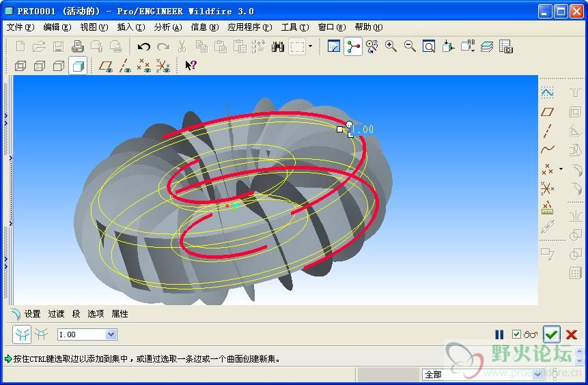This screenshot has height=385, width=588.
Task: Click the Refit view icon
Action: 429,46
